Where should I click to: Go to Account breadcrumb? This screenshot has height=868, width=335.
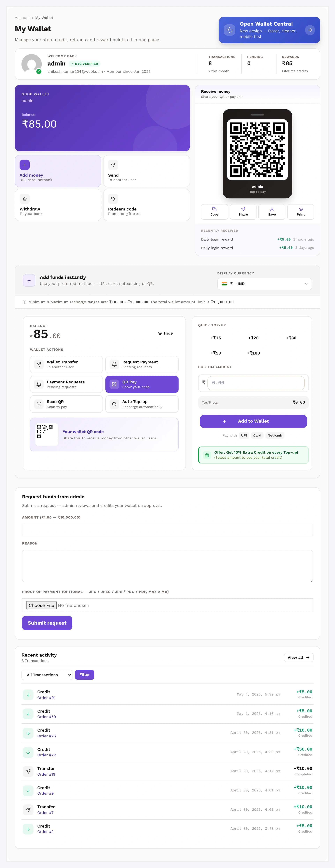click(x=23, y=18)
